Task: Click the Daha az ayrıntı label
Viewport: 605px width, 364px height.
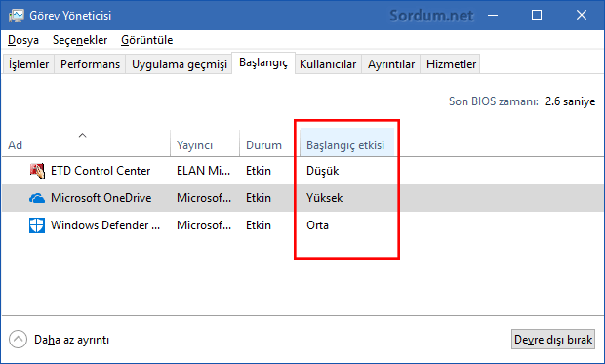Action: click(x=72, y=340)
